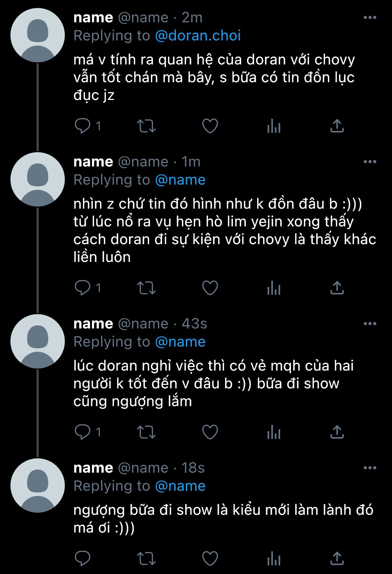Image resolution: width=392 pixels, height=574 pixels.
Task: Open more options for the 2m tweet
Action: (x=370, y=17)
